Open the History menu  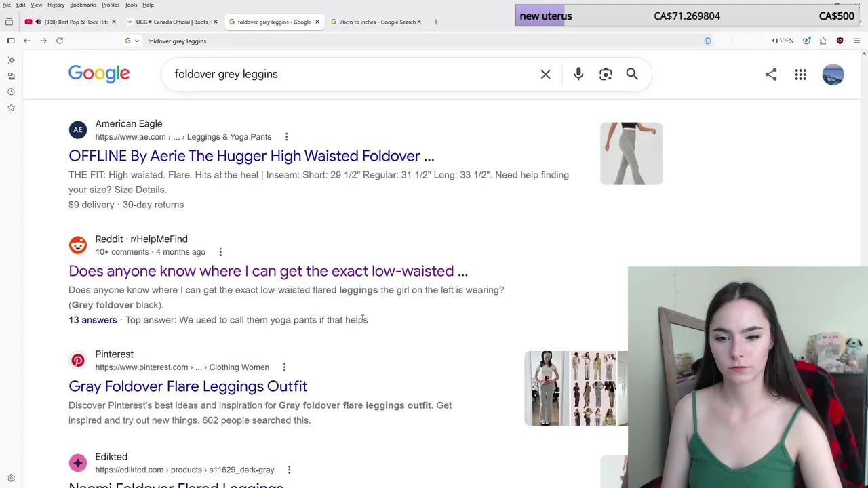[56, 5]
